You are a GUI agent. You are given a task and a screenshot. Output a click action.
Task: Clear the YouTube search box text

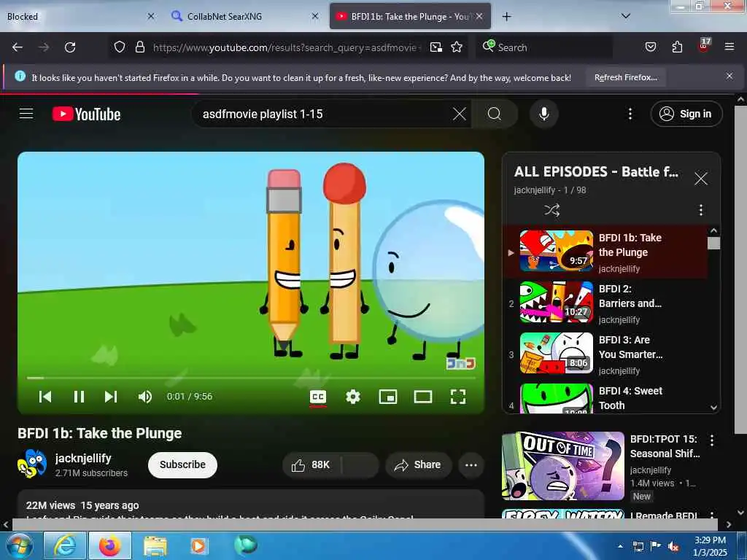pos(460,114)
